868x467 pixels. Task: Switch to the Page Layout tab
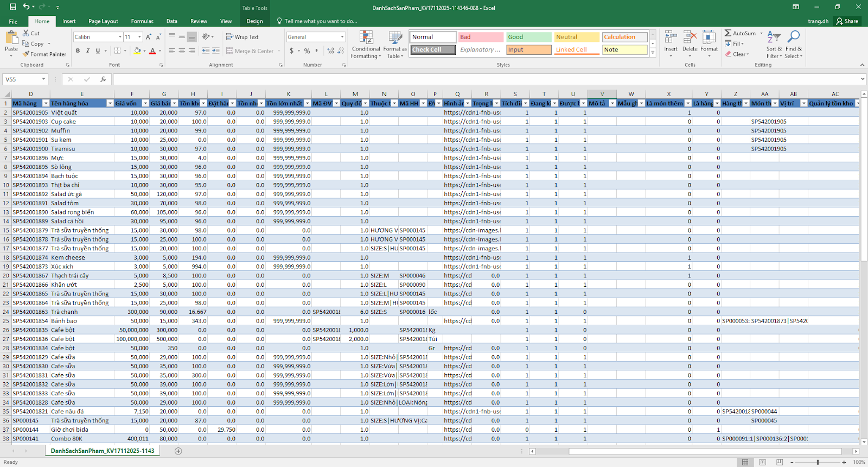click(103, 21)
